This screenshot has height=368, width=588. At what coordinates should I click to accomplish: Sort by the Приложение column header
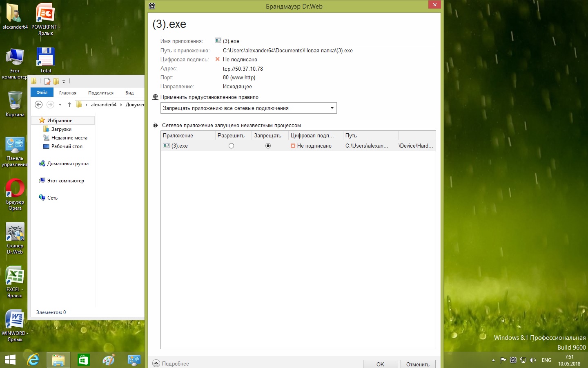[188, 136]
